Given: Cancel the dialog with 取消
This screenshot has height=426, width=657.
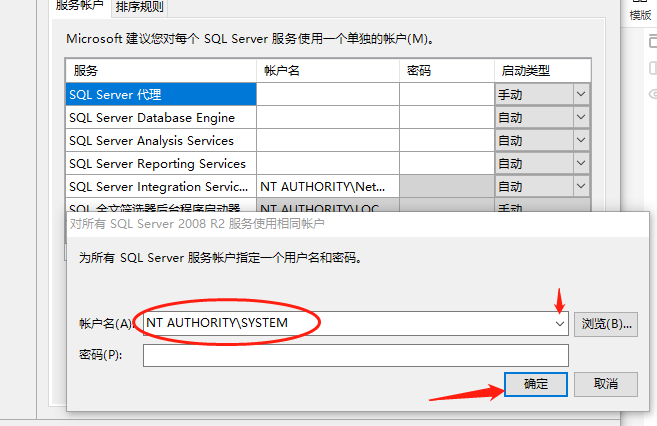Looking at the screenshot, I should [x=606, y=384].
